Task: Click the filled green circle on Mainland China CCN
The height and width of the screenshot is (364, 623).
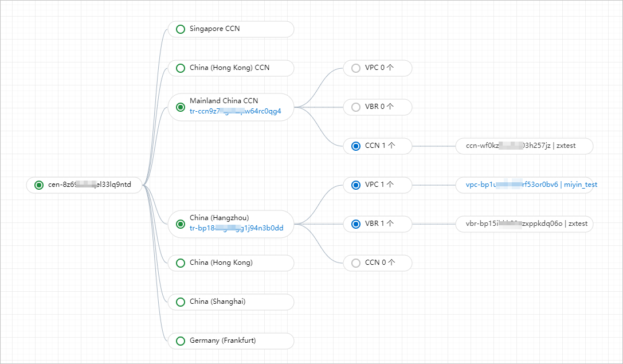Action: click(x=181, y=107)
